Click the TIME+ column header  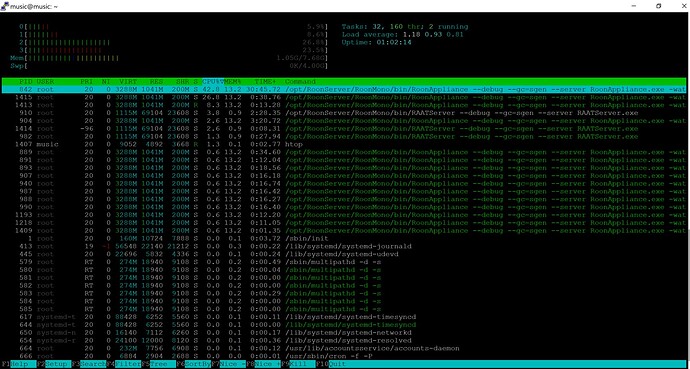click(x=265, y=82)
